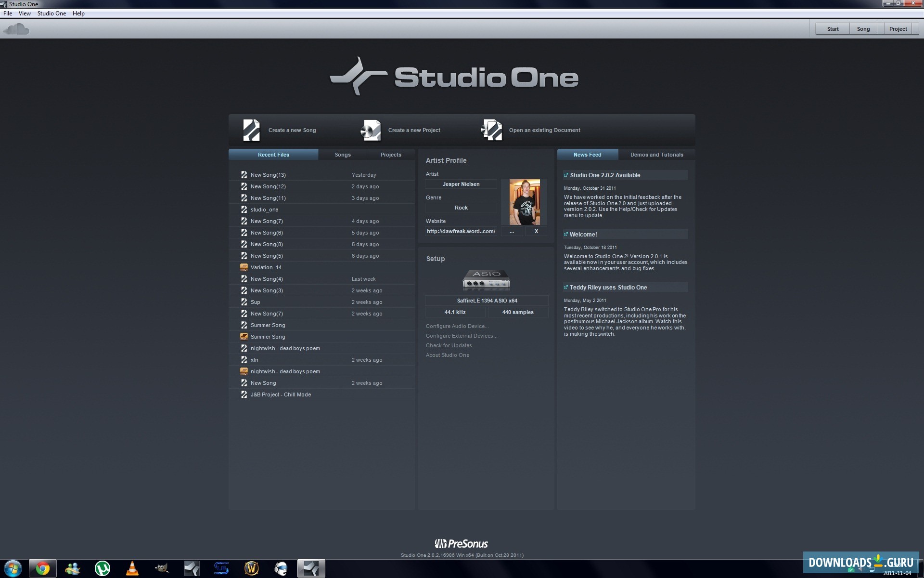The width and height of the screenshot is (924, 578).
Task: Click the orange MIDI icon beside Variation_14
Action: (244, 267)
